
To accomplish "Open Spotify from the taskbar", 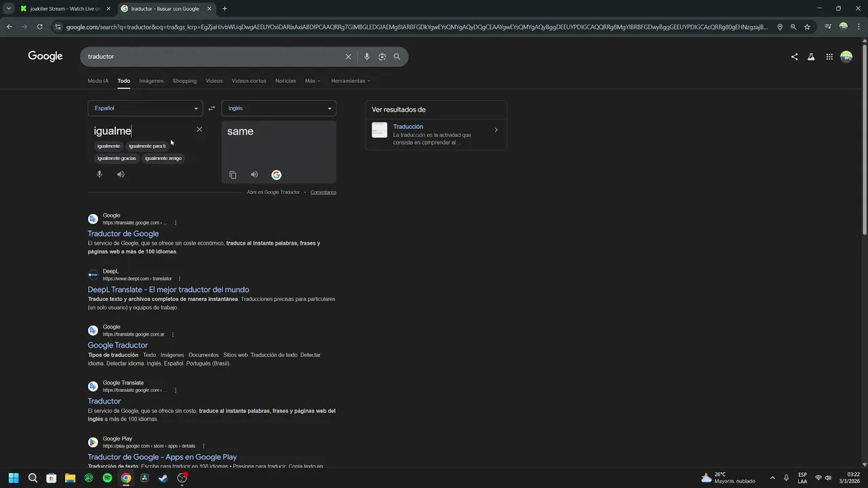I will tap(107, 478).
